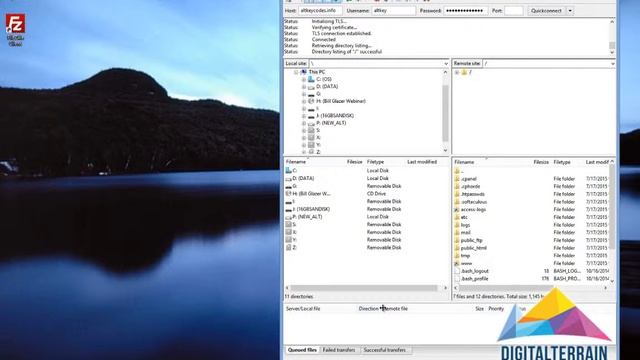The height and width of the screenshot is (360, 640).
Task: Select the logs folder icon
Action: point(457,225)
